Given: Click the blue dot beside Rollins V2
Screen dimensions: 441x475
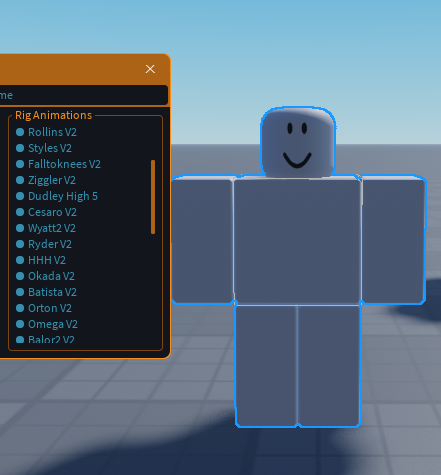Looking at the screenshot, I should [20, 132].
